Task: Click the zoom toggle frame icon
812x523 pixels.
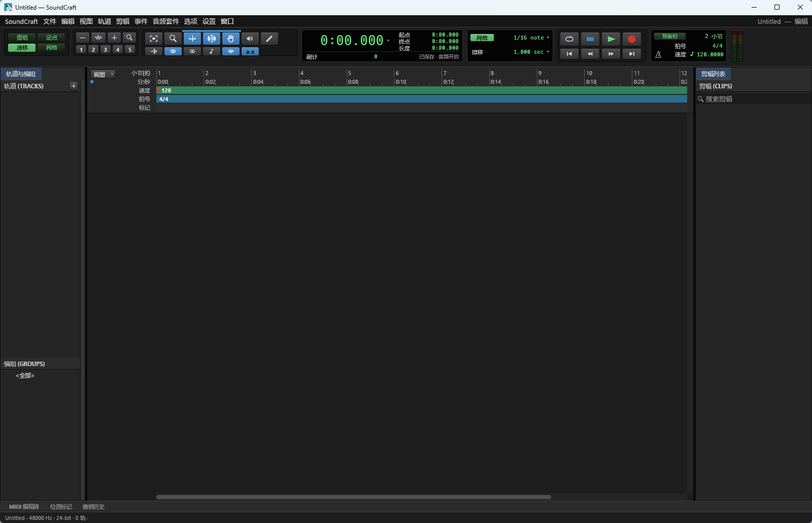Action: pos(154,39)
